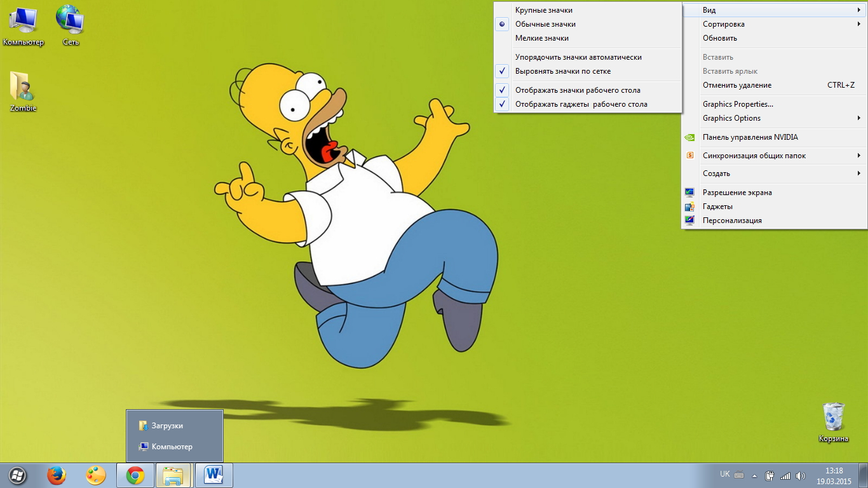Click the disabled Вставить entry
The width and height of the screenshot is (868, 488).
[774, 57]
